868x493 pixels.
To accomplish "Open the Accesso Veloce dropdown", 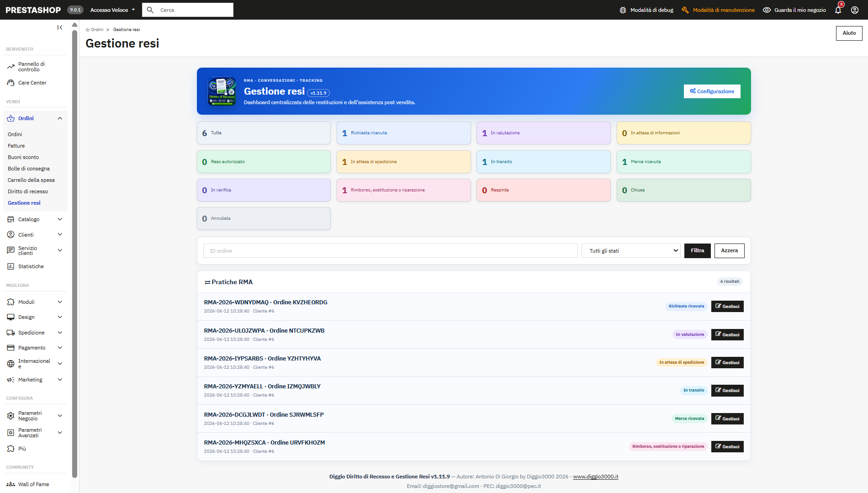I will pos(113,10).
